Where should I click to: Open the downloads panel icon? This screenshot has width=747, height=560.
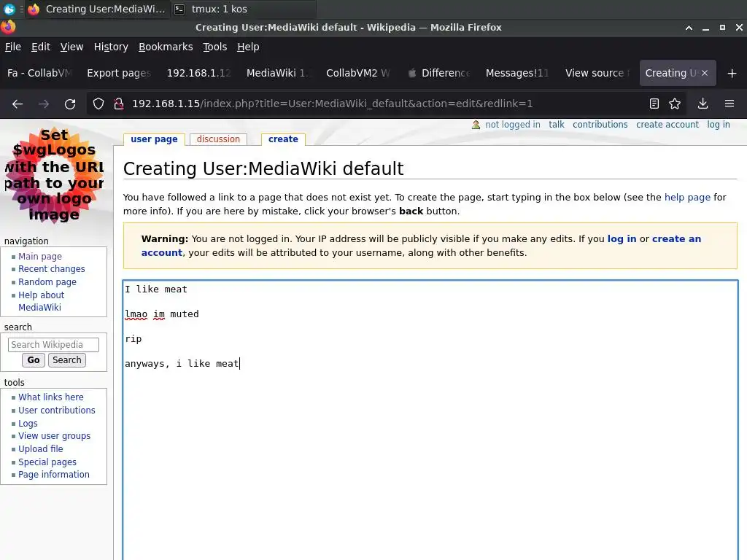tap(703, 104)
